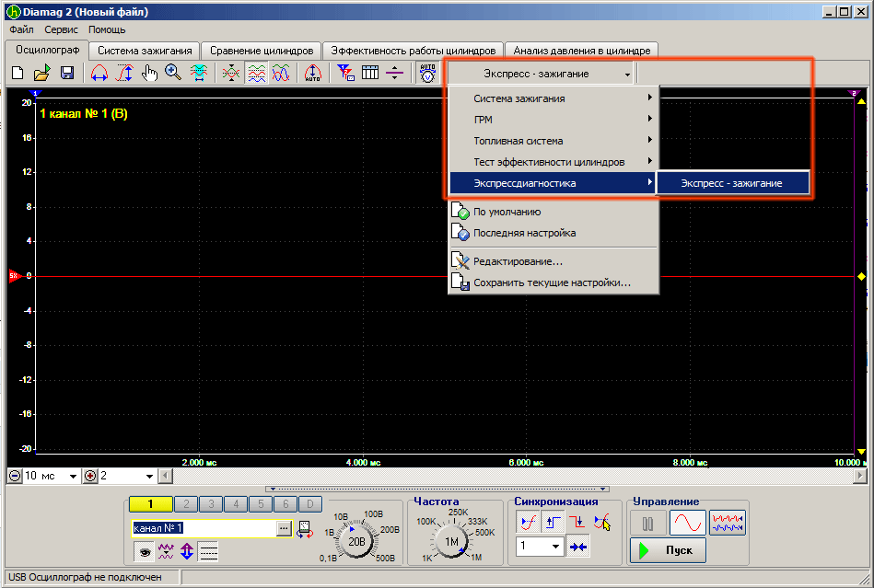Toggle the AUTO voltmeter icon

click(x=427, y=73)
